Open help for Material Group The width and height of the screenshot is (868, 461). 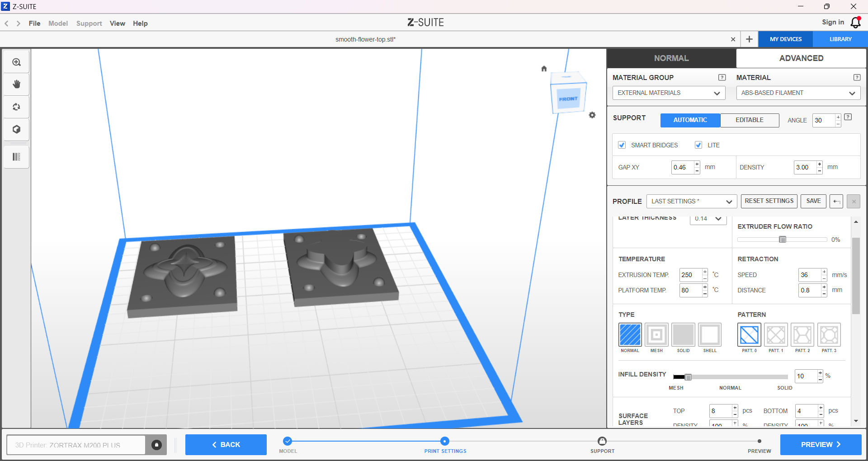[722, 78]
